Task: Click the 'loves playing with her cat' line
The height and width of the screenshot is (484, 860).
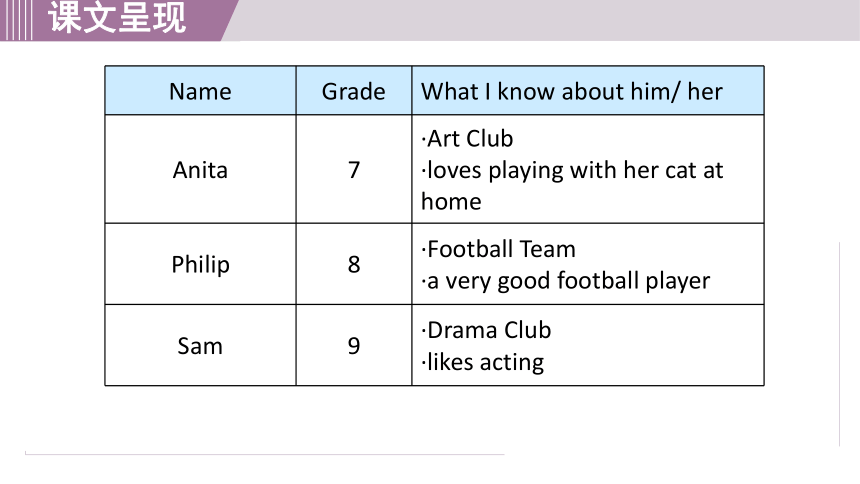Action: (572, 171)
